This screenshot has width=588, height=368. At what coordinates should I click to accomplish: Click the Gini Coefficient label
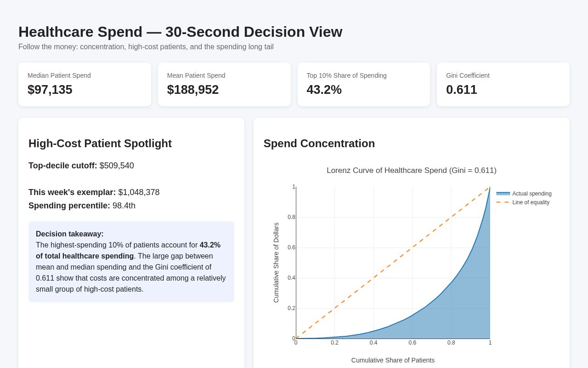(468, 75)
